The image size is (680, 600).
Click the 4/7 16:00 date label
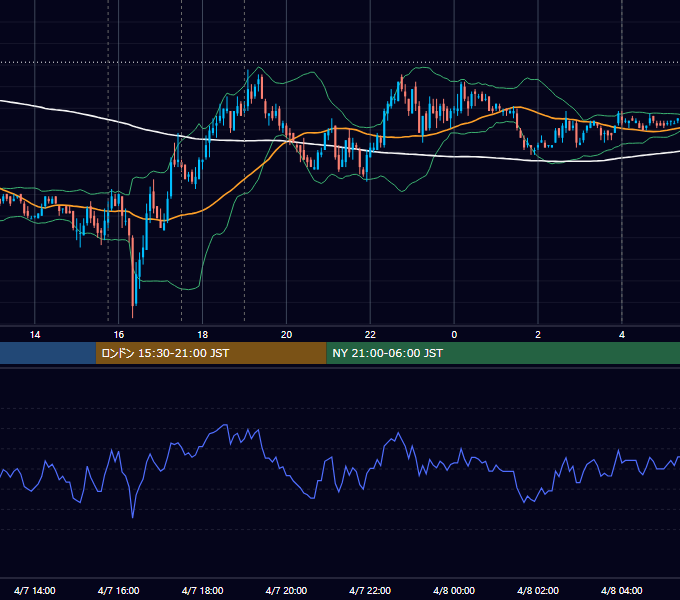pyautogui.click(x=118, y=590)
